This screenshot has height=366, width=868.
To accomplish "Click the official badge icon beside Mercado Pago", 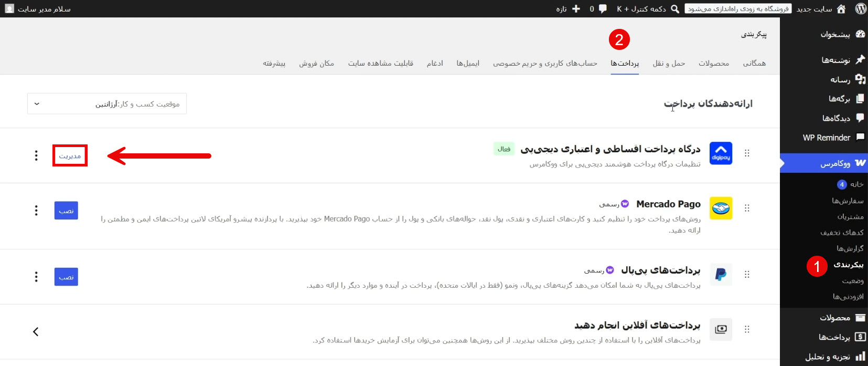I will 625,204.
